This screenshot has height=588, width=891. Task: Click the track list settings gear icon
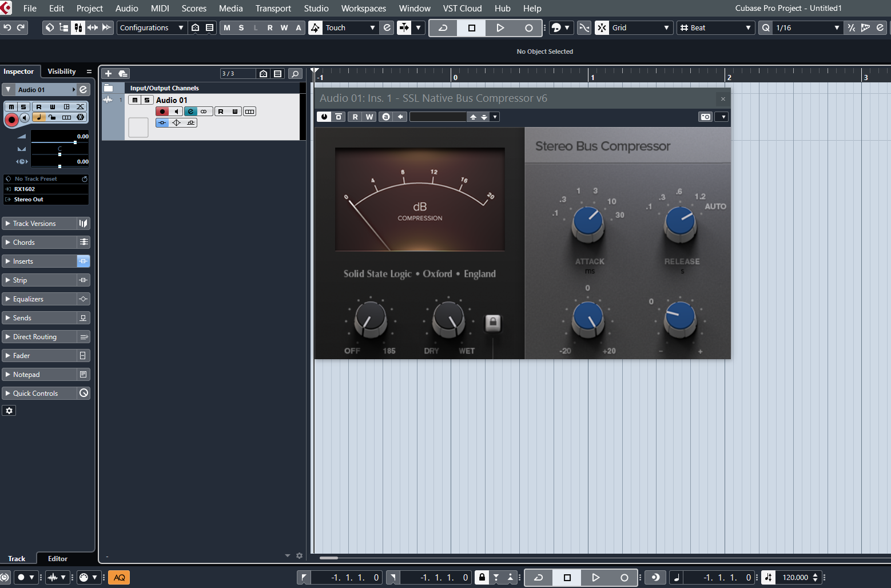click(x=299, y=555)
